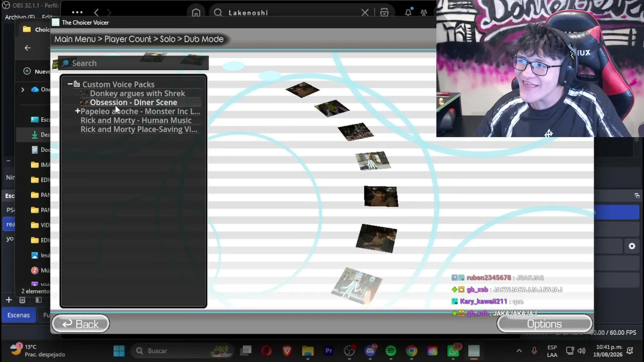Switch to the Escenas tab in OBS

pyautogui.click(x=19, y=315)
